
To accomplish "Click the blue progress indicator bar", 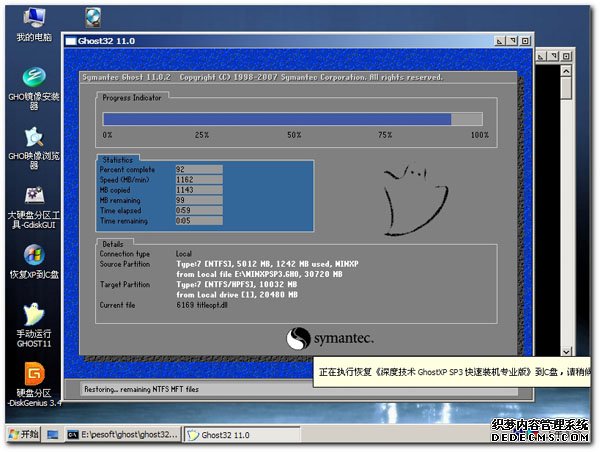I will click(277, 118).
